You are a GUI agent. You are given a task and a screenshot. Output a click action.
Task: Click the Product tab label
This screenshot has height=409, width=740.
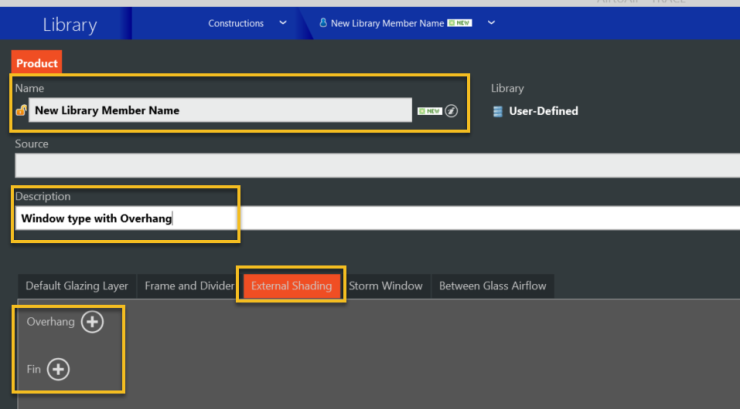37,63
